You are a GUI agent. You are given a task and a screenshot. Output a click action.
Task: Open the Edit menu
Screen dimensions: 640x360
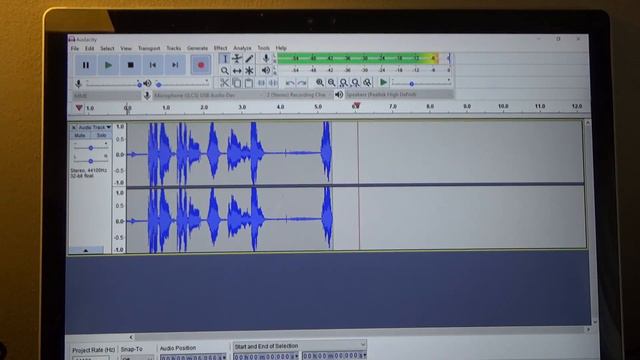point(89,49)
